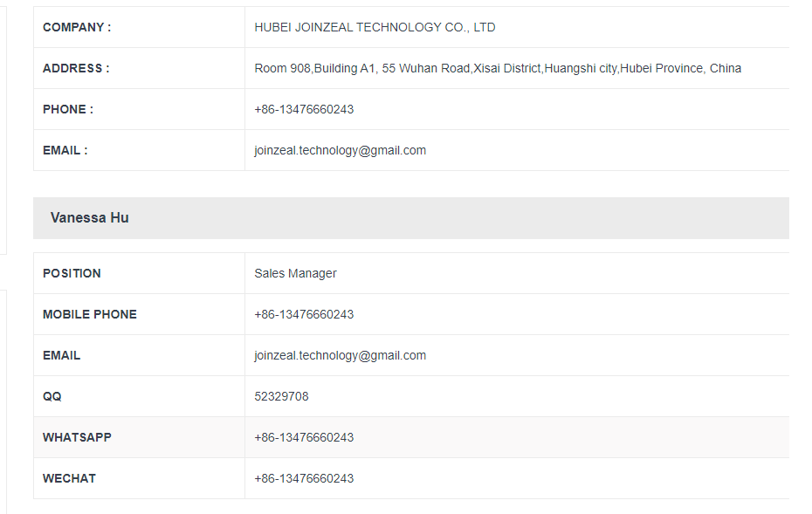Screen dimensions: 812x514
Task: Click the Sales Manager position value
Action: [295, 273]
